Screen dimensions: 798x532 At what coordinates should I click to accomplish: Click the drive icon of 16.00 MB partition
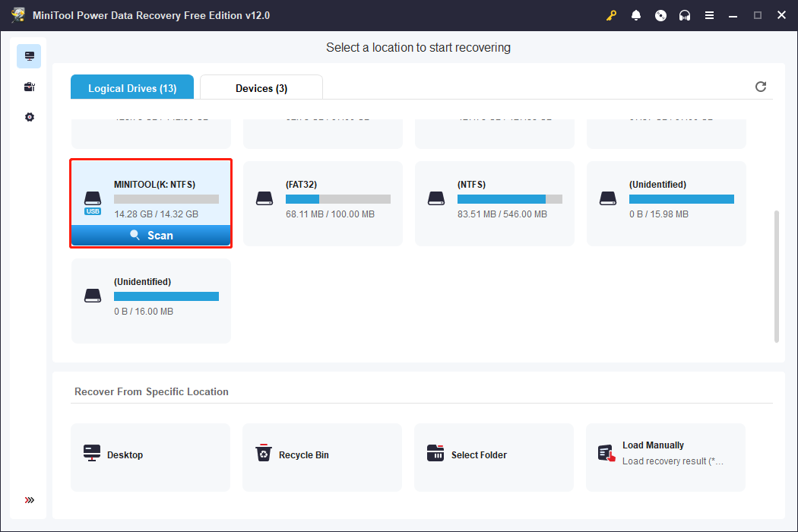coord(93,296)
